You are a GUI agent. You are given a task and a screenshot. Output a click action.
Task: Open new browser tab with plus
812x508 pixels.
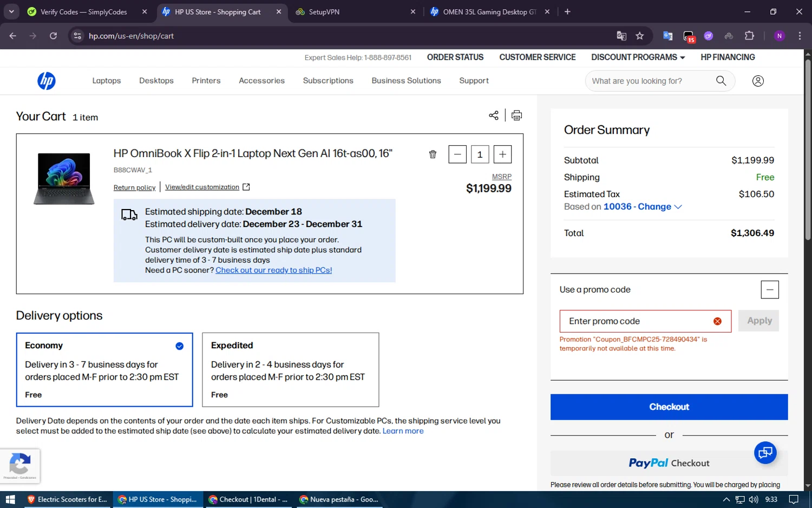point(567,11)
